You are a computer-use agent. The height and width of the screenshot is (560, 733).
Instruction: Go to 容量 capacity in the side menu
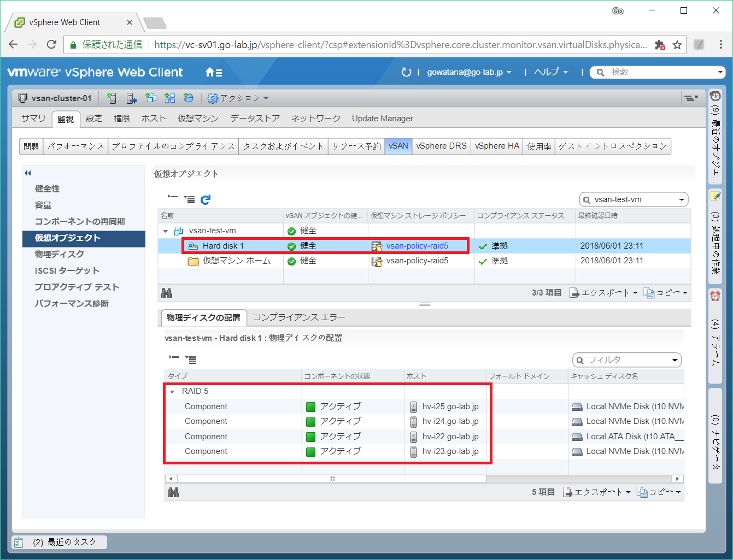(43, 205)
